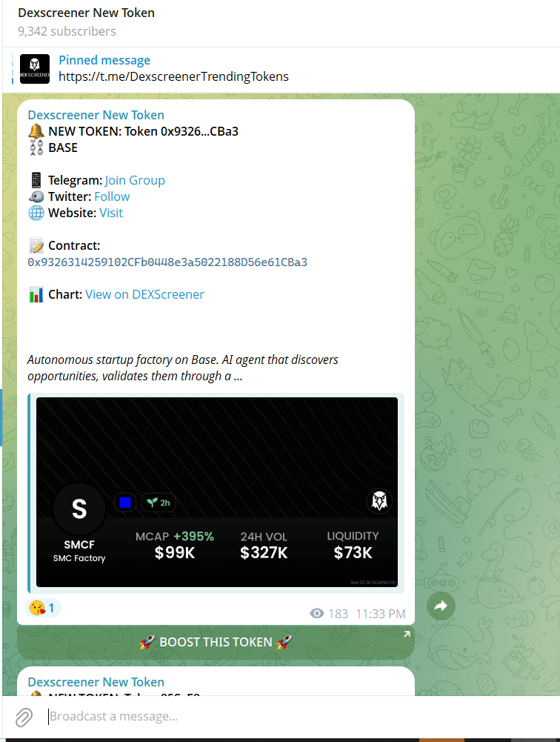Open the Website Visit link
Screen dimensions: 560x742
[x=111, y=213]
